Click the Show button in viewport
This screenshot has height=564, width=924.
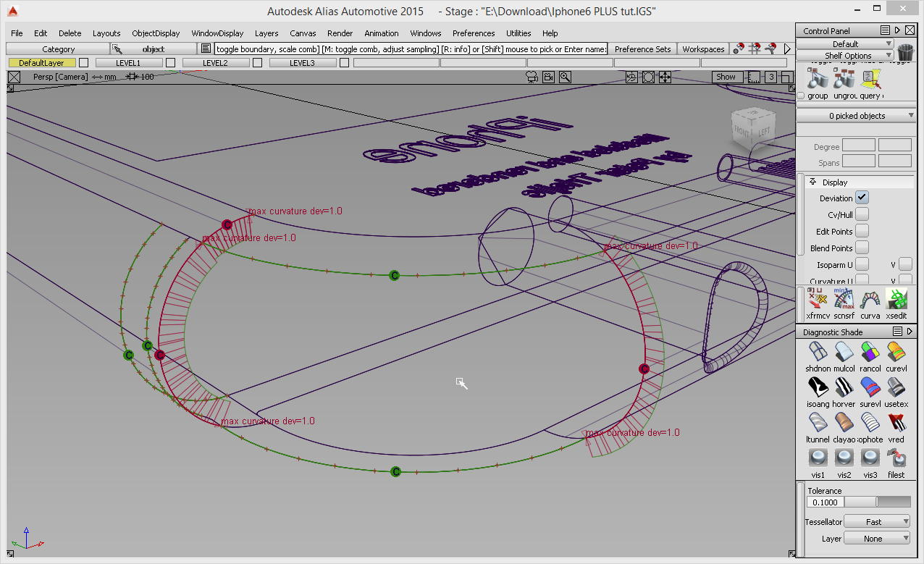726,77
